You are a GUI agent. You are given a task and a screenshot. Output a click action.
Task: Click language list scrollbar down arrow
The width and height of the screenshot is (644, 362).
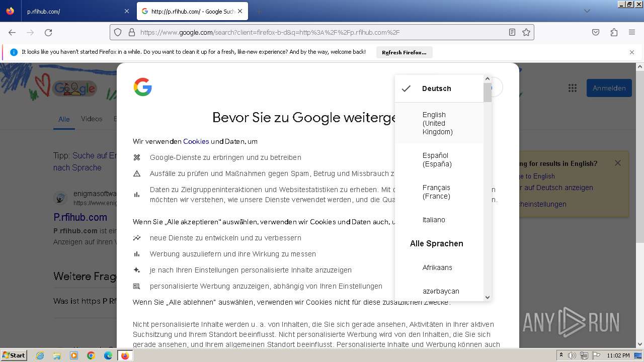(x=487, y=297)
